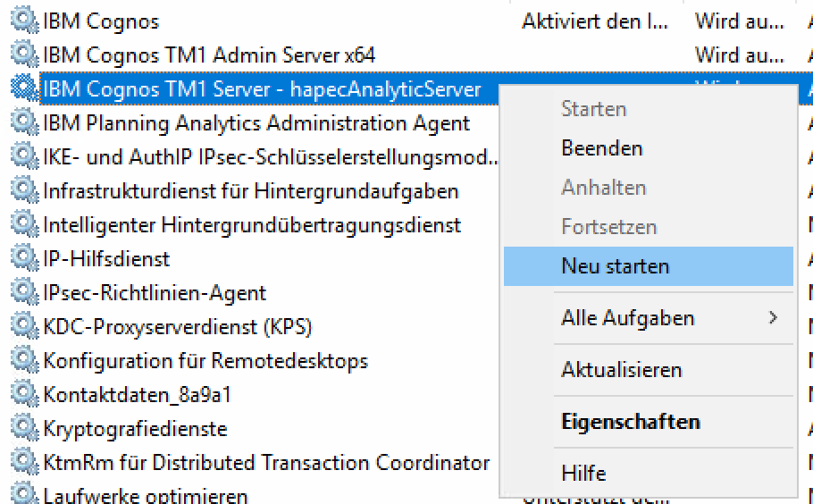The image size is (813, 504).
Task: Open Eigenschaften from the context menu
Action: 630,422
